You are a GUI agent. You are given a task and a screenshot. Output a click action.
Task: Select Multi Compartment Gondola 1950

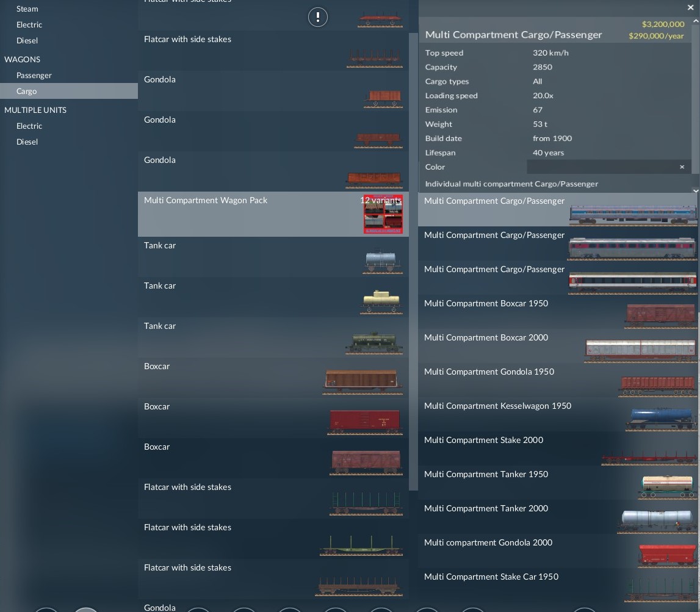[x=558, y=380]
